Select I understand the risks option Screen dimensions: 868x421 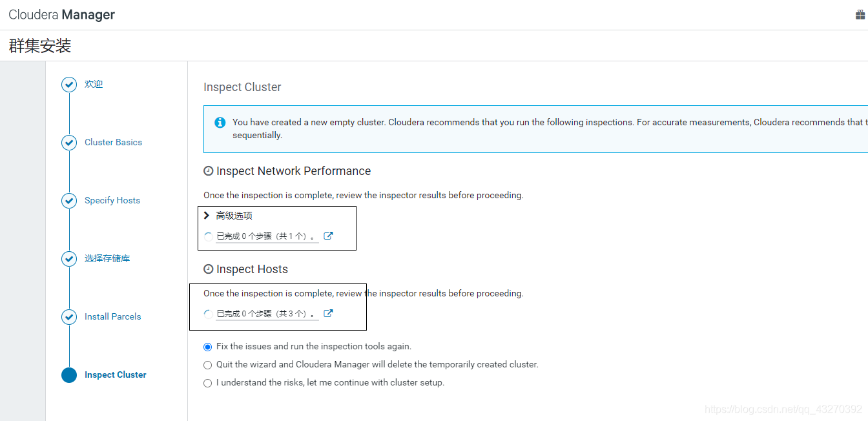pyautogui.click(x=207, y=383)
